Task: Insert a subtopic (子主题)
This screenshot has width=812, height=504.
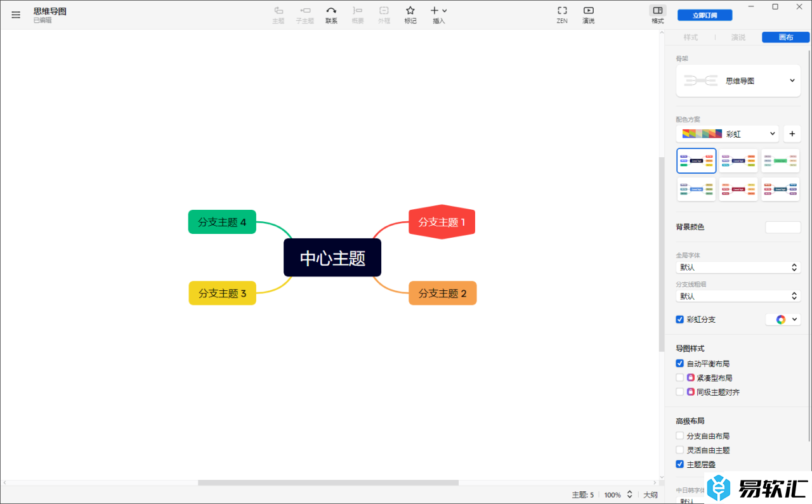Action: click(304, 15)
